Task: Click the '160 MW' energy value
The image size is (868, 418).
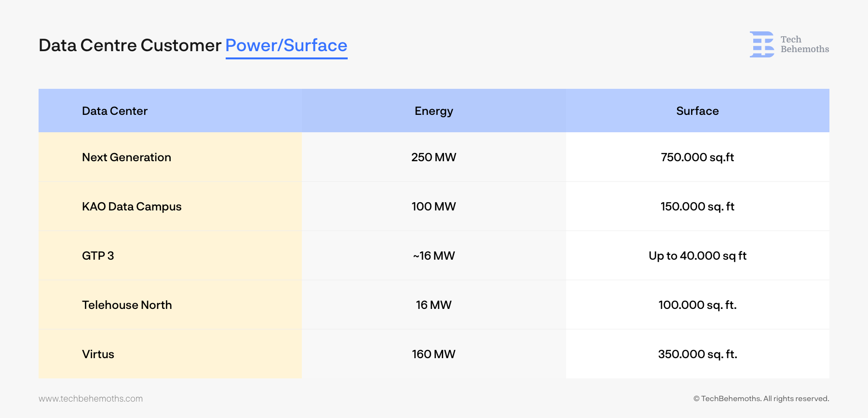Action: click(x=434, y=354)
